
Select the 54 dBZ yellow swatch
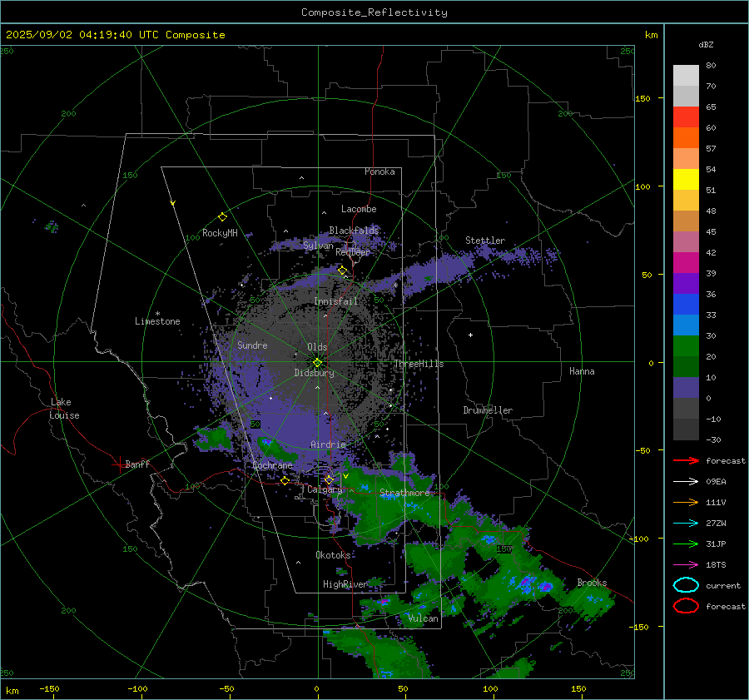pos(686,179)
